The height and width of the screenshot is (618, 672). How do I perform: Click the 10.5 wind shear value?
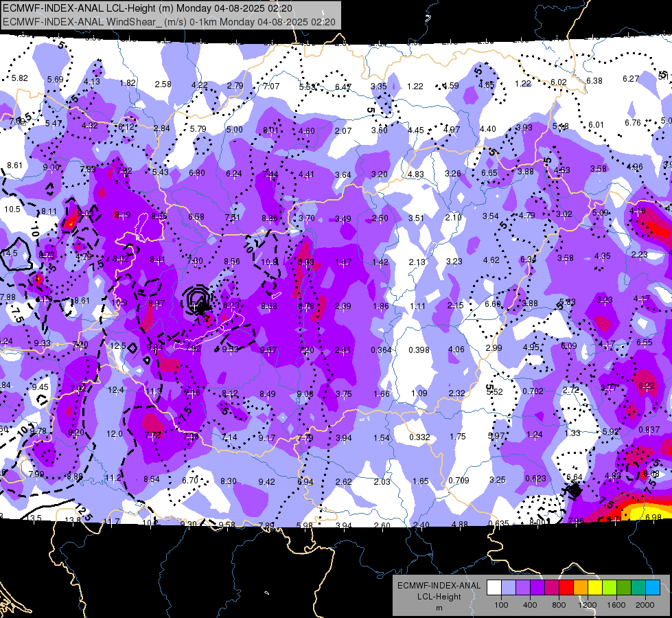(x=12, y=209)
